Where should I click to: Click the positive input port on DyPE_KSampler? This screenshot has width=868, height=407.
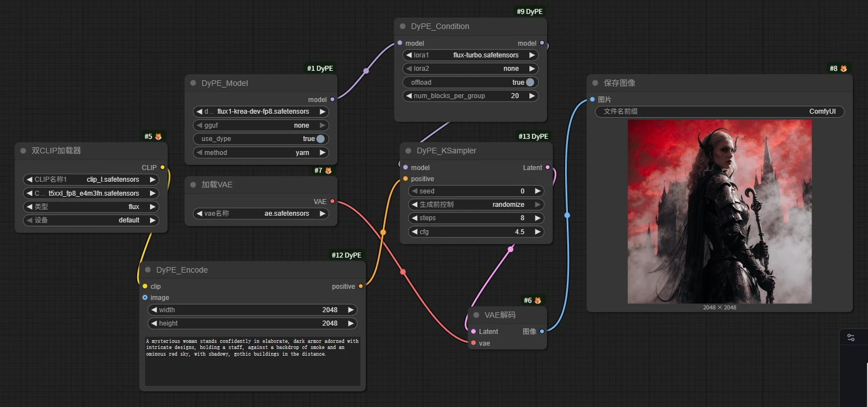point(406,178)
